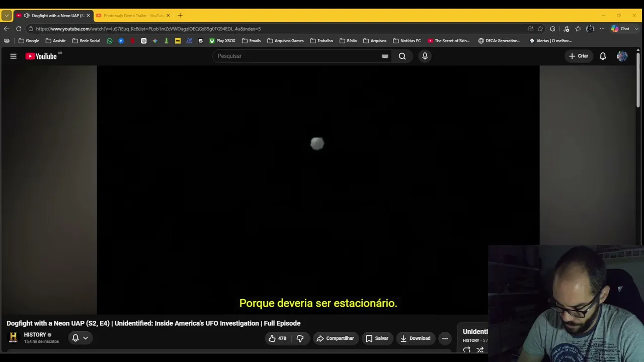The image size is (644, 362).
Task: Open YouTube notifications bell
Action: (x=603, y=56)
